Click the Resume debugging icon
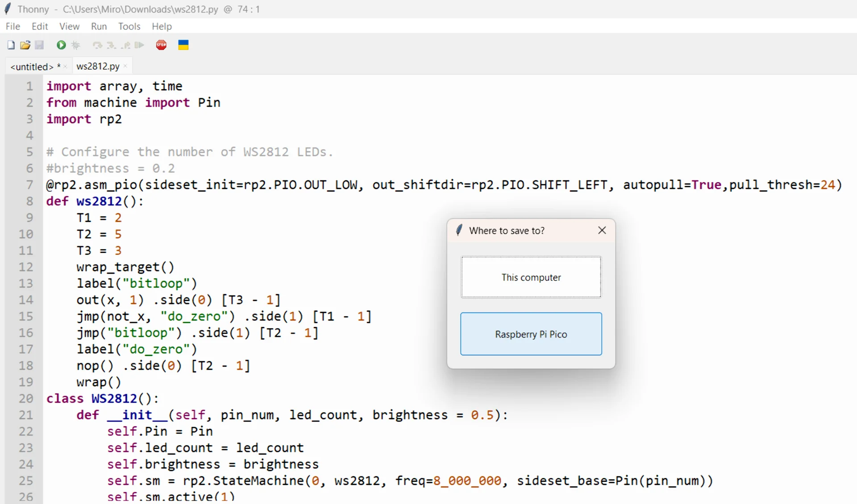This screenshot has width=857, height=504. (x=139, y=45)
